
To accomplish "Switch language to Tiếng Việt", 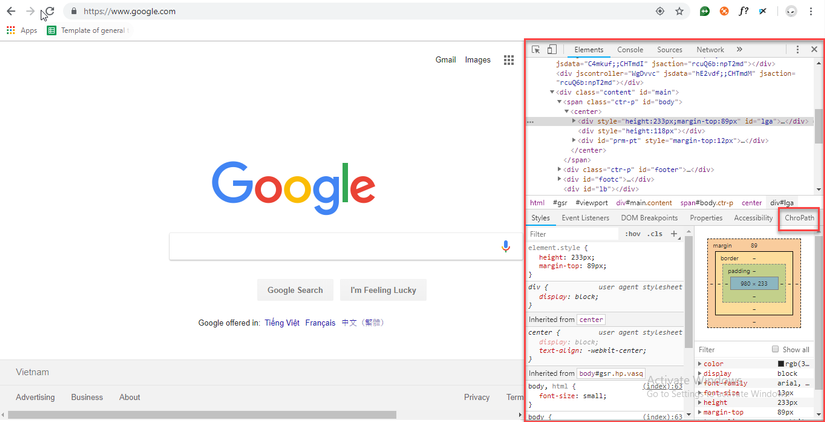I will point(282,323).
